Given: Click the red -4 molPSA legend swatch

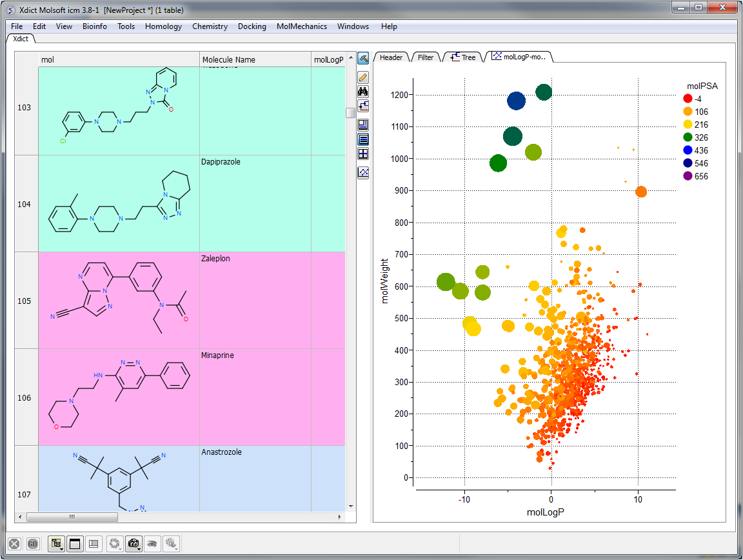Looking at the screenshot, I should pos(688,99).
